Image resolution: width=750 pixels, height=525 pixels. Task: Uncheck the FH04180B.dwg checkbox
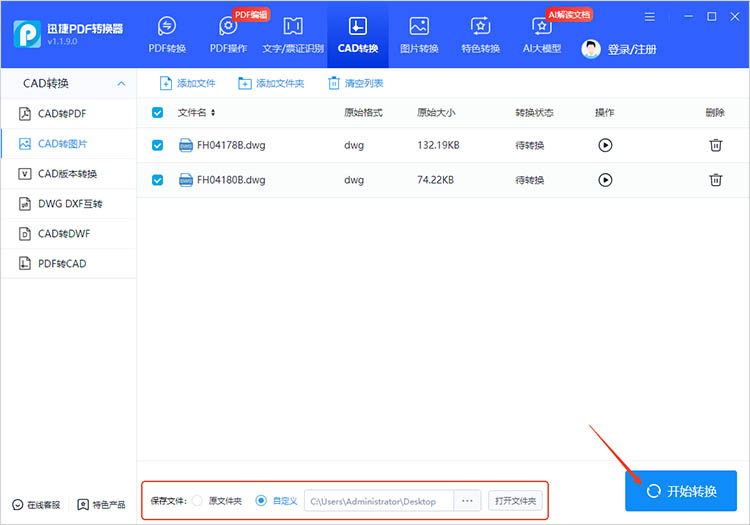157,180
